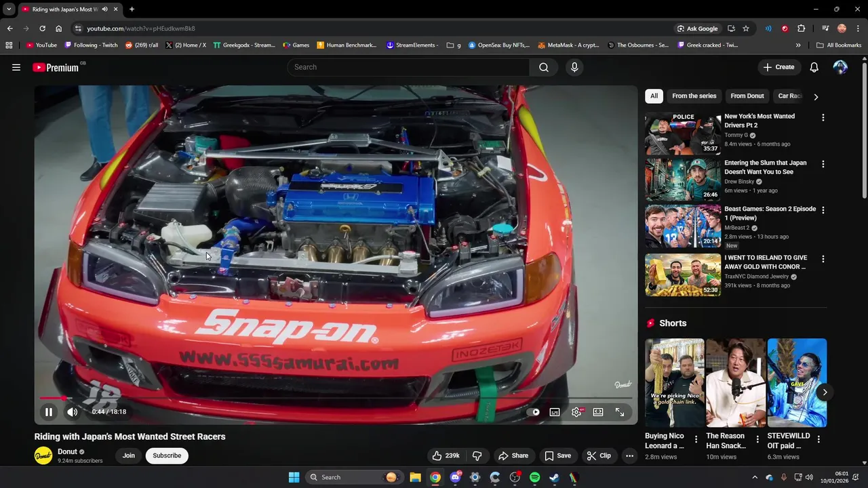Open options for Beast Games video

pyautogui.click(x=823, y=210)
